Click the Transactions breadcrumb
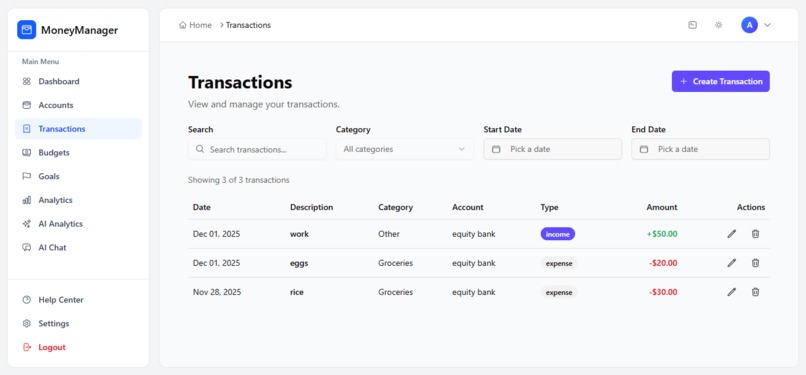Screen dimensions: 806x375 pyautogui.click(x=248, y=25)
